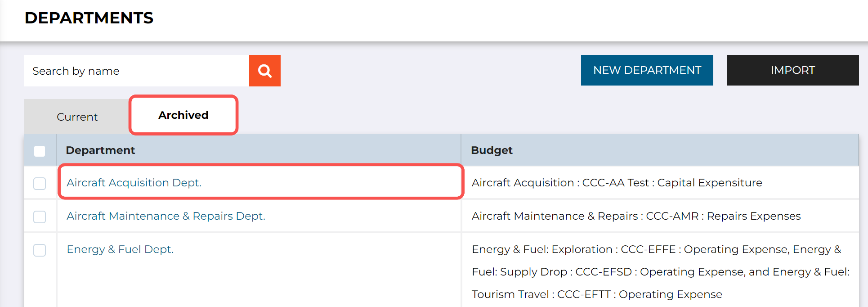Click the Tourism Travel CCC-EFTT budget entry

click(597, 294)
